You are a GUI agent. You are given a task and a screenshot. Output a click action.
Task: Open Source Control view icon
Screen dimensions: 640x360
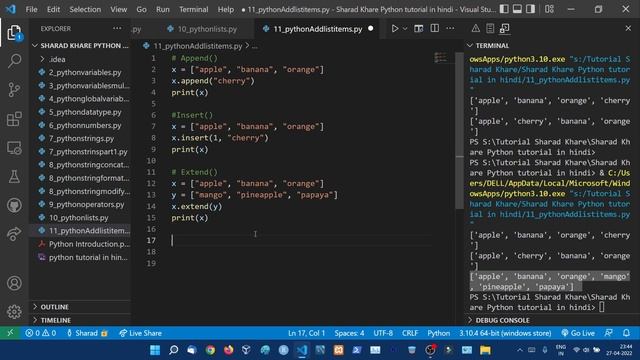coord(14,90)
